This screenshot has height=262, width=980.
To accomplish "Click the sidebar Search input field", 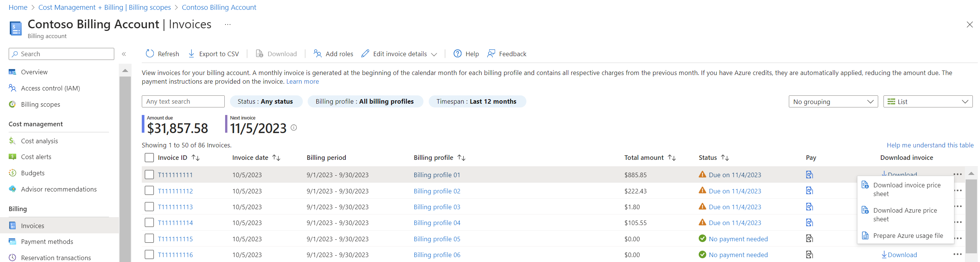I will pos(61,54).
